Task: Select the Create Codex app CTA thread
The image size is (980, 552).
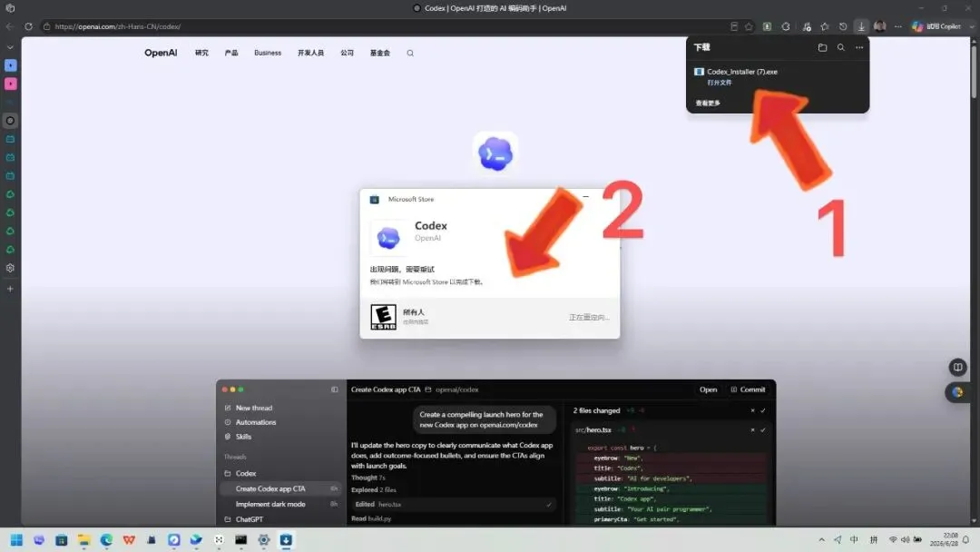Action: click(280, 488)
